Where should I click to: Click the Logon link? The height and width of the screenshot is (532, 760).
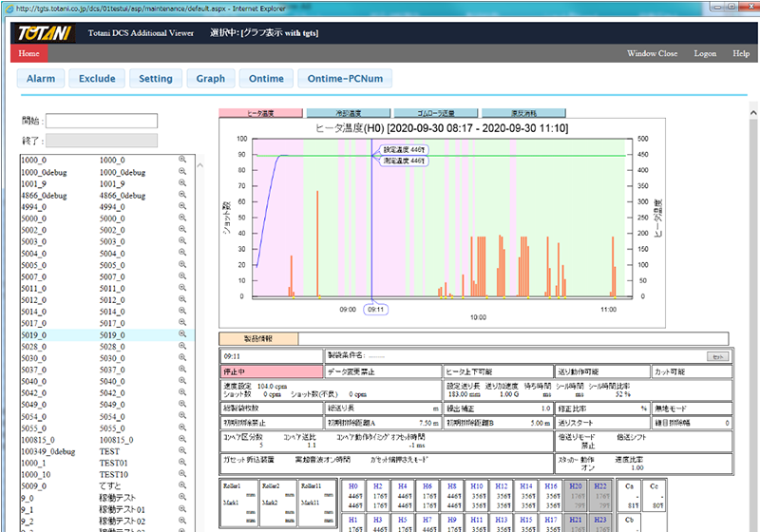click(705, 54)
